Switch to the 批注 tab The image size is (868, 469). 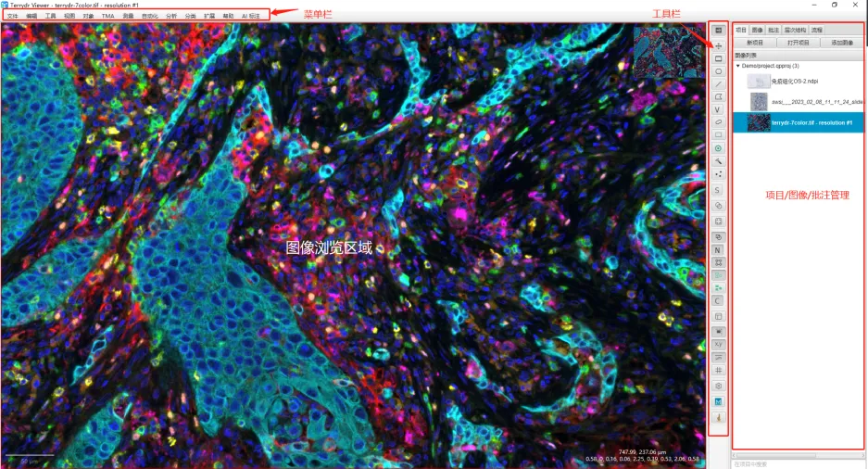[x=774, y=30]
